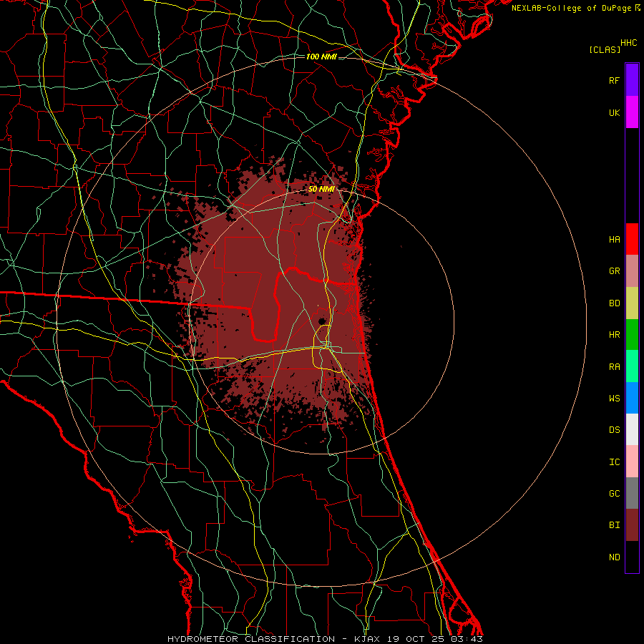
Task: Click the IC light pink legend swatch
Action: [632, 462]
